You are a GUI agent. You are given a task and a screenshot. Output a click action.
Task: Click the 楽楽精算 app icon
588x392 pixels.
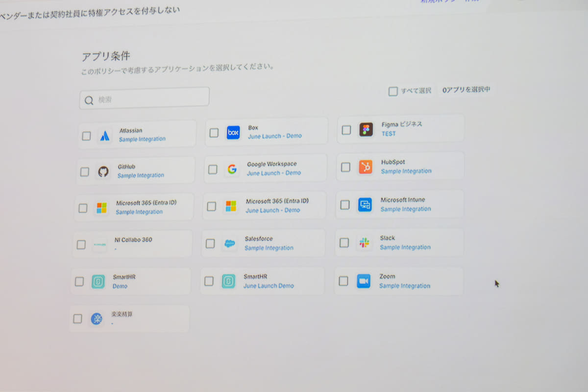(97, 319)
